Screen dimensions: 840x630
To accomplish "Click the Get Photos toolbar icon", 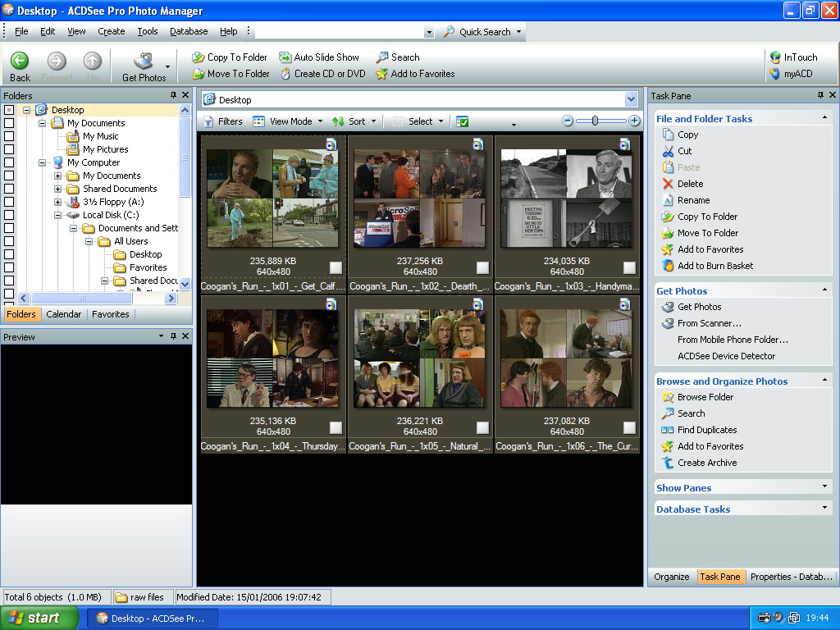I will pyautogui.click(x=144, y=62).
